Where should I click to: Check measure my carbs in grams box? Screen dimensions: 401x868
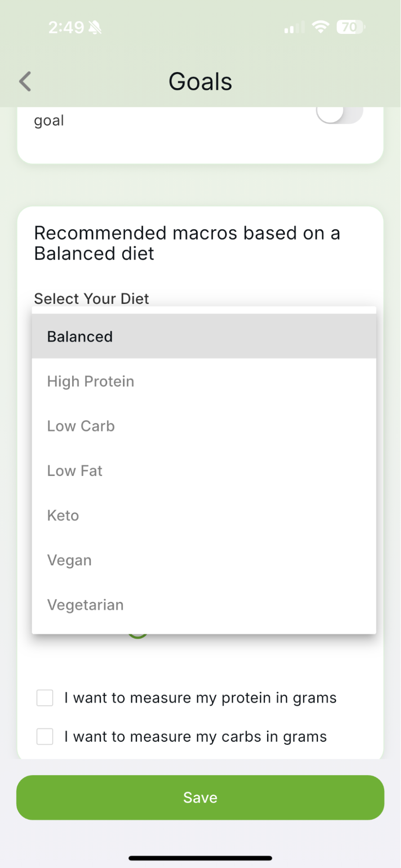[x=45, y=736]
